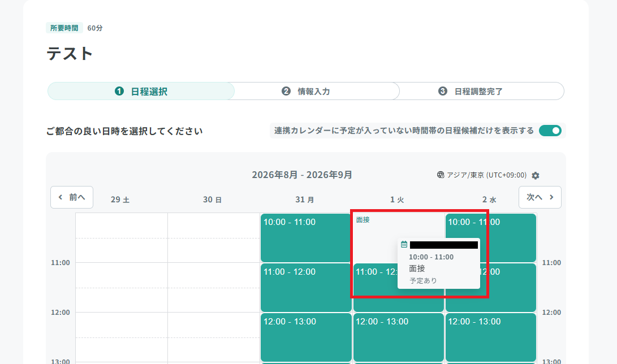Image resolution: width=617 pixels, height=364 pixels.
Task: Click the ご都合の良い日時を選択してください heading
Action: click(x=124, y=131)
